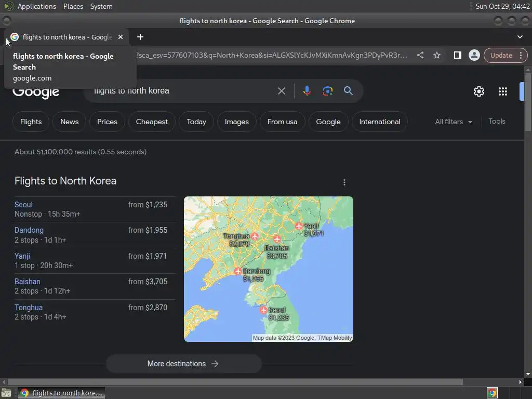Screen dimensions: 532x399
Task: Click show desktop icon in bottom panel
Action: (6, 393)
